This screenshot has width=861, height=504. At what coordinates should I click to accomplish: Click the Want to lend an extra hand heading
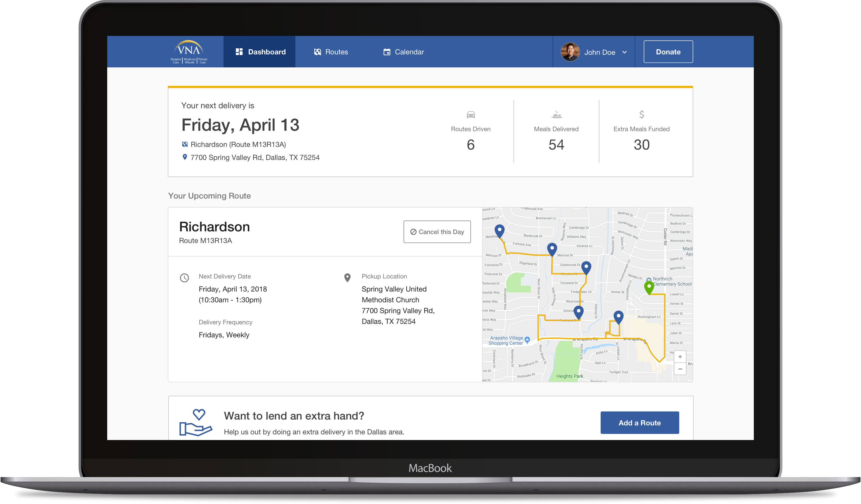(294, 416)
